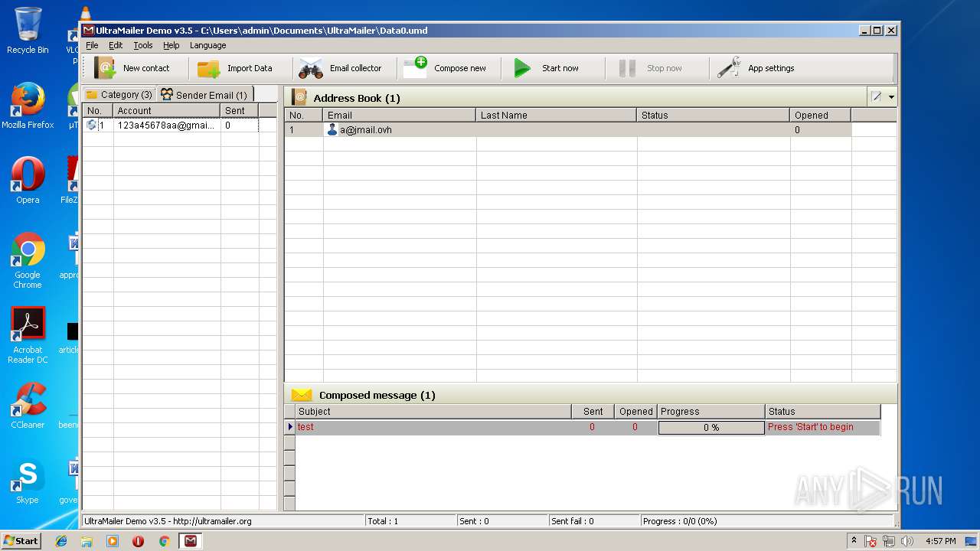Click the Email column header
Viewport: 980px width, 551px height.
coord(400,115)
